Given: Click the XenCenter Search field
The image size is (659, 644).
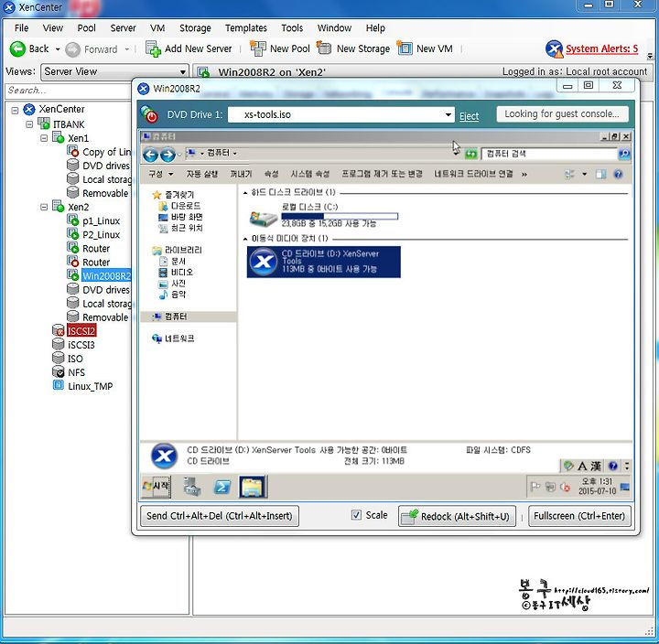Looking at the screenshot, I should click(x=68, y=91).
